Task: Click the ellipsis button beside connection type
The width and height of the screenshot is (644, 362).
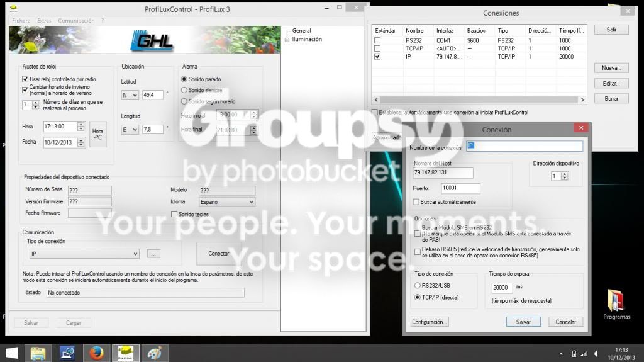Action: pos(153,254)
